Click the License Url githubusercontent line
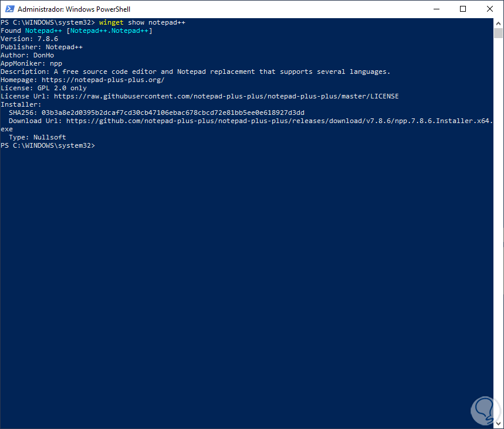The height and width of the screenshot is (429, 504). [199, 96]
